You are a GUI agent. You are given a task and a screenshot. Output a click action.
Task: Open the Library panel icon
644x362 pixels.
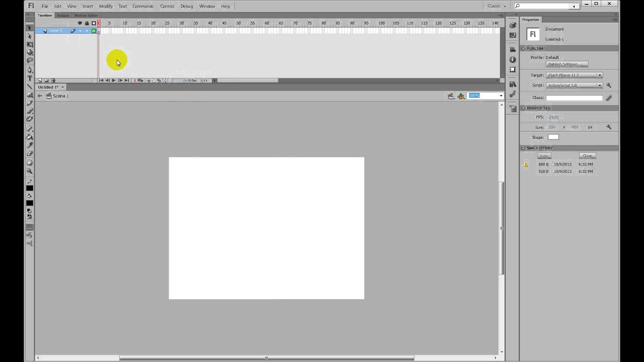click(x=513, y=84)
